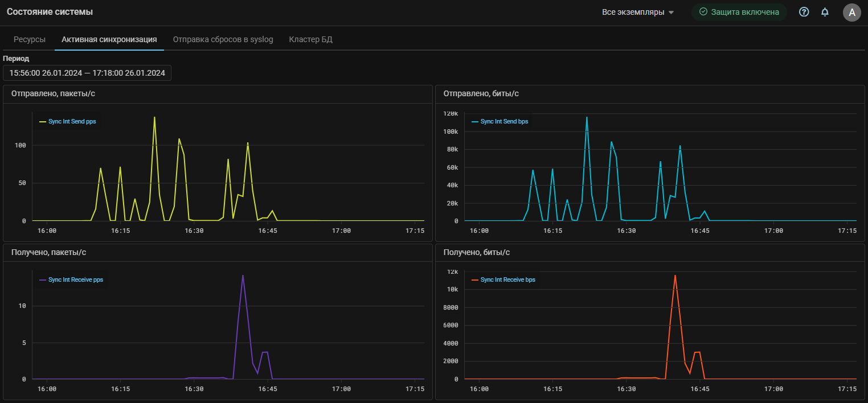Click the purple peak in 'Получено, пакеты/с' chart
Image resolution: width=868 pixels, height=403 pixels.
[x=243, y=276]
